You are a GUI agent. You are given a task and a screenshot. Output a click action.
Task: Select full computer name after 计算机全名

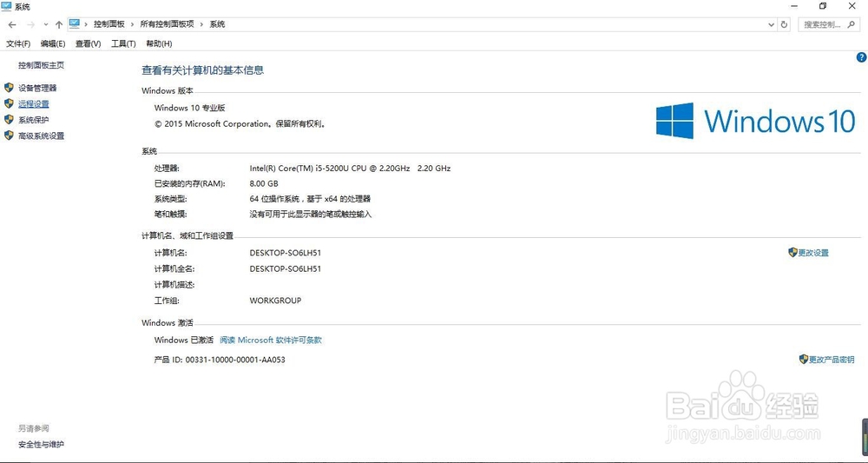(286, 269)
